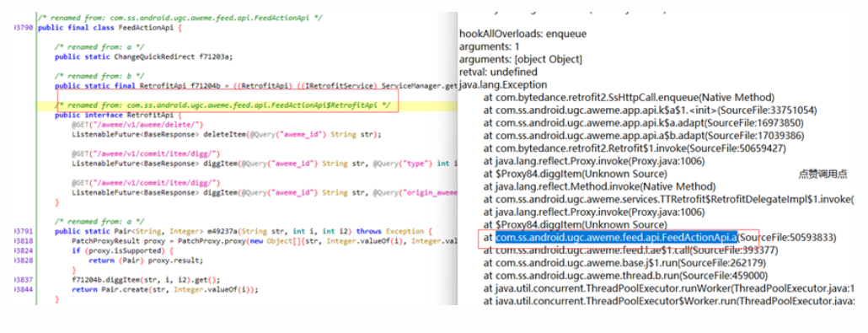Click the hookAllOverloads: enqueue log line
Viewport: 868px width, 333px height.
pyautogui.click(x=522, y=34)
